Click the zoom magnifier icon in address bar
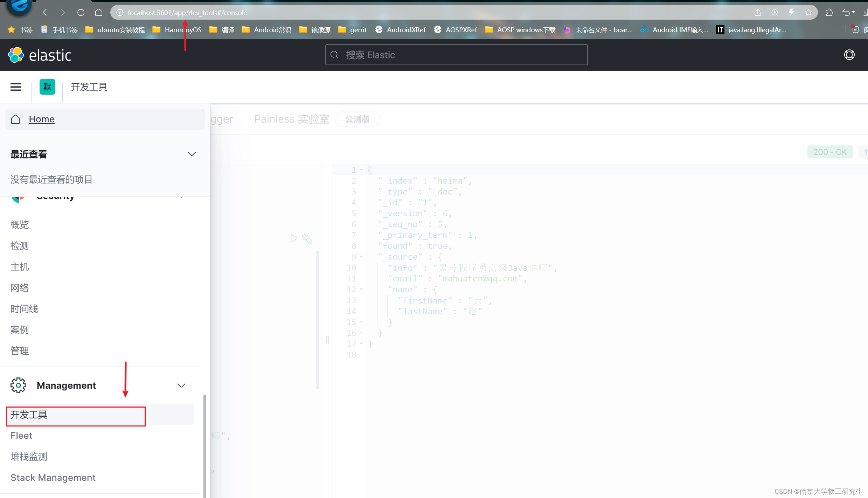 (x=775, y=13)
